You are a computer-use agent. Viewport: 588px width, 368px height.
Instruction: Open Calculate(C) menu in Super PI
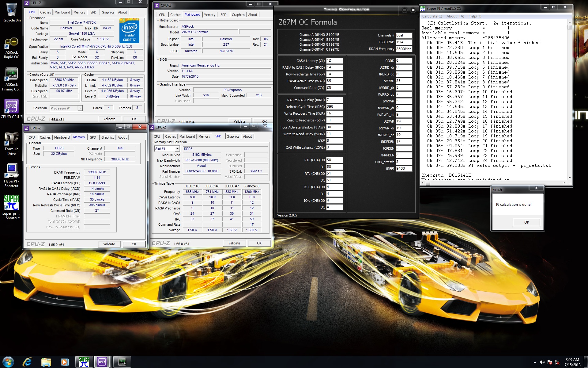432,16
